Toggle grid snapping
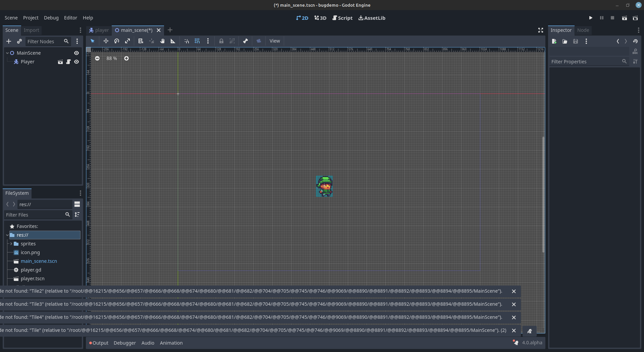644x352 pixels. click(197, 41)
